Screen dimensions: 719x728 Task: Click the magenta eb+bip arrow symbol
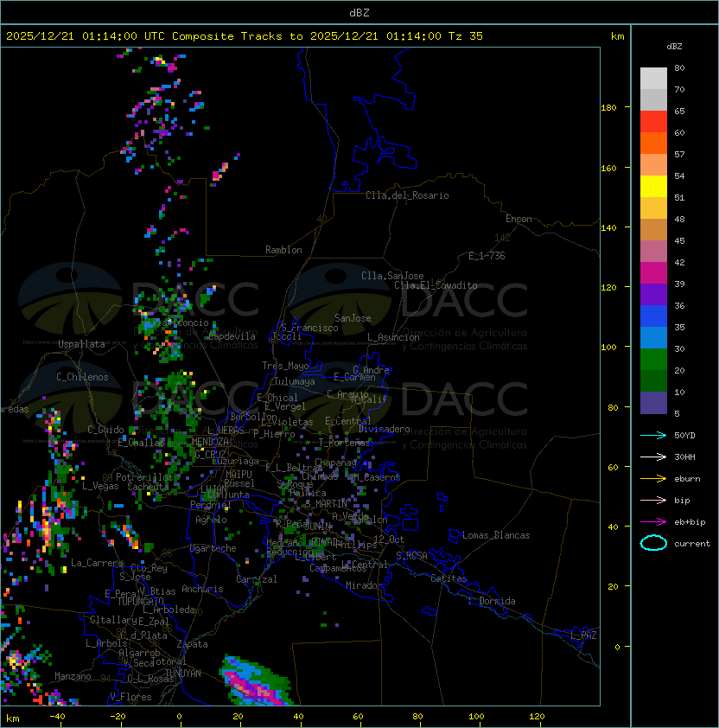click(x=653, y=521)
